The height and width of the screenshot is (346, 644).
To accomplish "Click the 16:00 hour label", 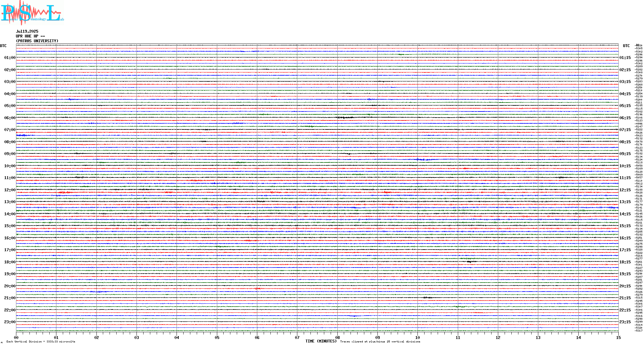I will pyautogui.click(x=10, y=238).
